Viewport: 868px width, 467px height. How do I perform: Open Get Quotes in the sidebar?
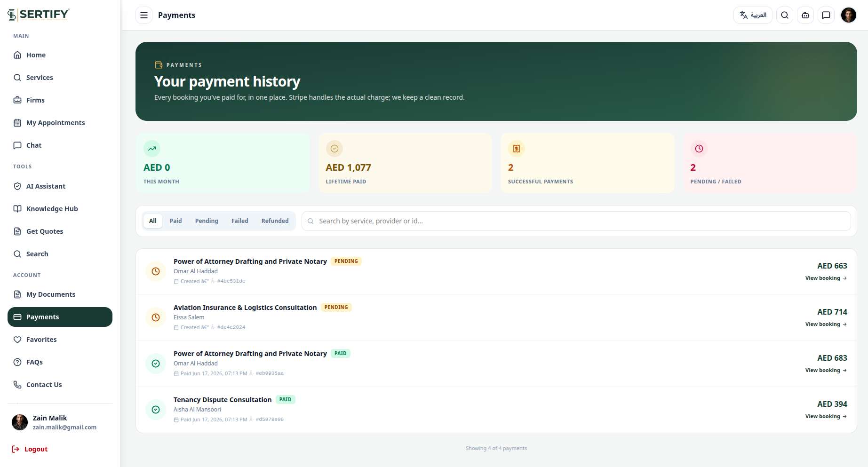60,231
